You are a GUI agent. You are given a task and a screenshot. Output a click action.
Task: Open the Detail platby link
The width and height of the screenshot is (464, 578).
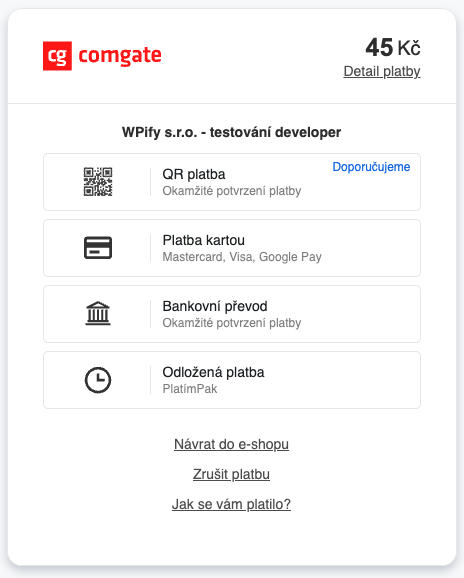(382, 72)
